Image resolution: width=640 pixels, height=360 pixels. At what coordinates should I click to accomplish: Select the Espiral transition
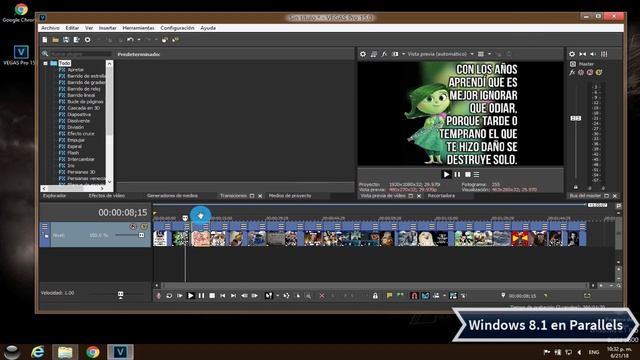pos(74,146)
